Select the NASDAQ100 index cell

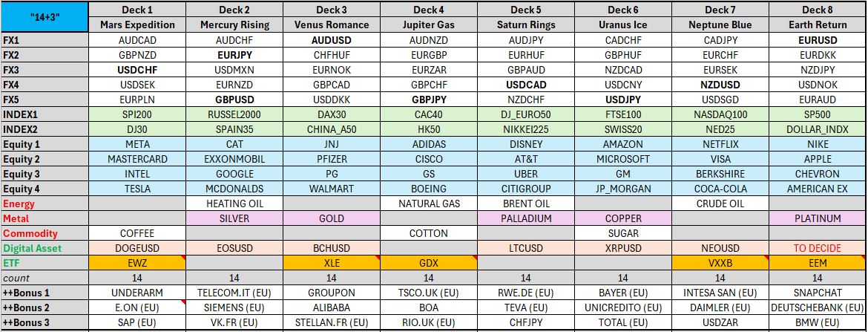tap(720, 114)
